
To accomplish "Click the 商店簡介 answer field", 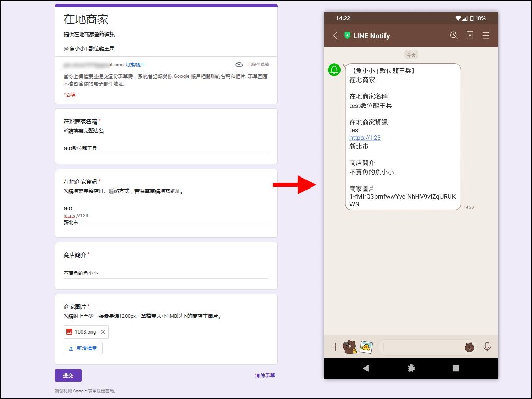I will tap(166, 273).
